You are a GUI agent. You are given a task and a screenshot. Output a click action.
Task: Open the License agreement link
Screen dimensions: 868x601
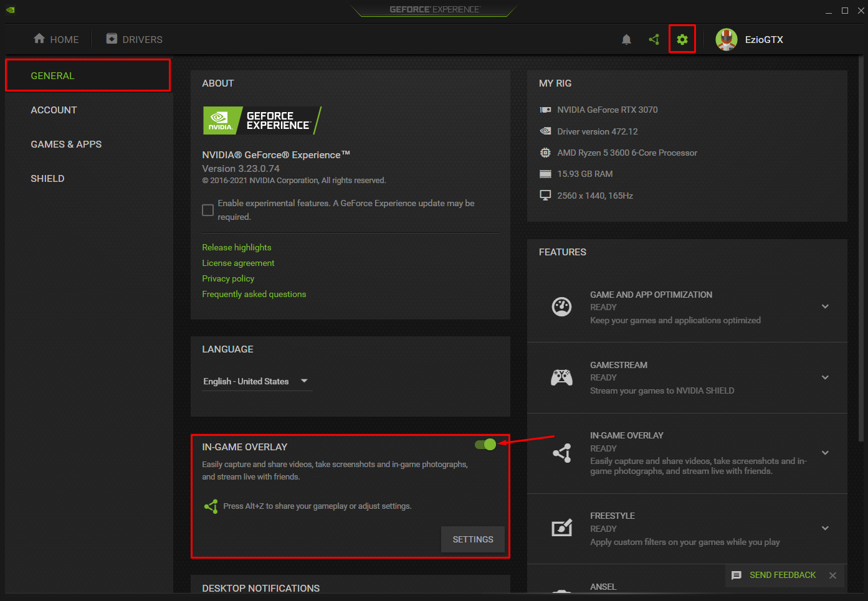[238, 263]
